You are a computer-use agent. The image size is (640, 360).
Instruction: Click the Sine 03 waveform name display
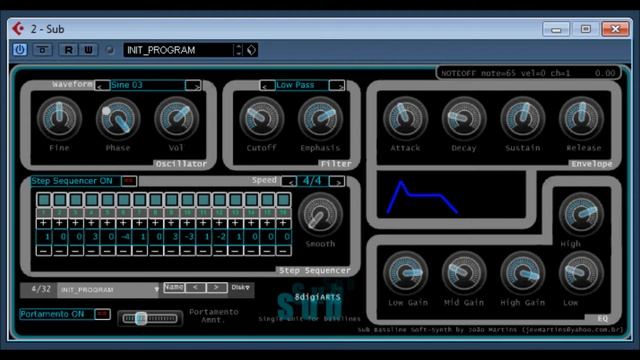147,85
